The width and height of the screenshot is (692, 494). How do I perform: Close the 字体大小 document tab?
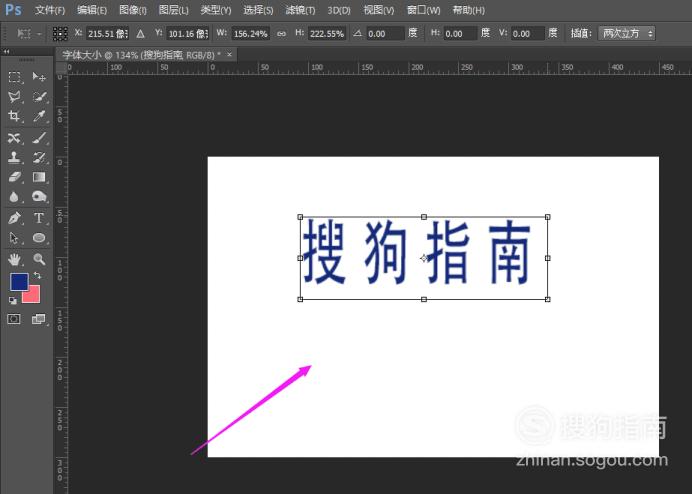[229, 55]
